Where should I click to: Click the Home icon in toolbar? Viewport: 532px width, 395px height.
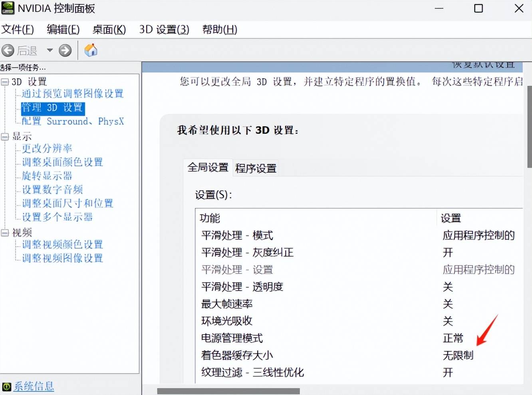[91, 50]
